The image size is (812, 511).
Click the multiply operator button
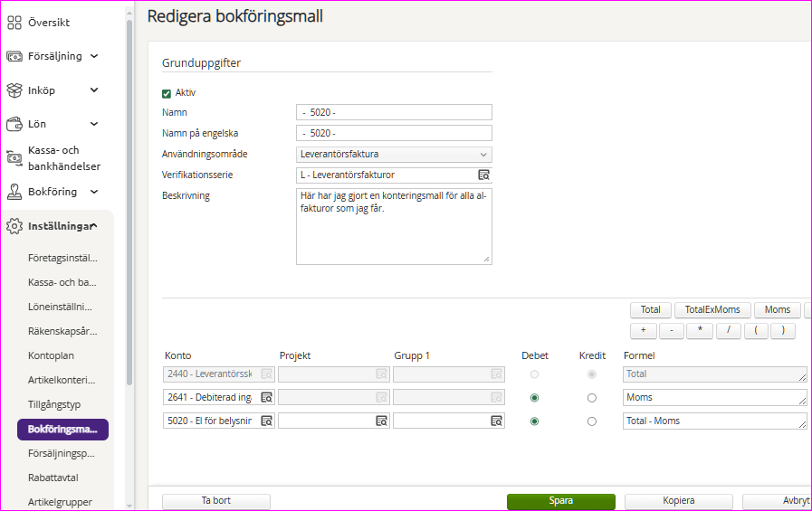pos(700,330)
